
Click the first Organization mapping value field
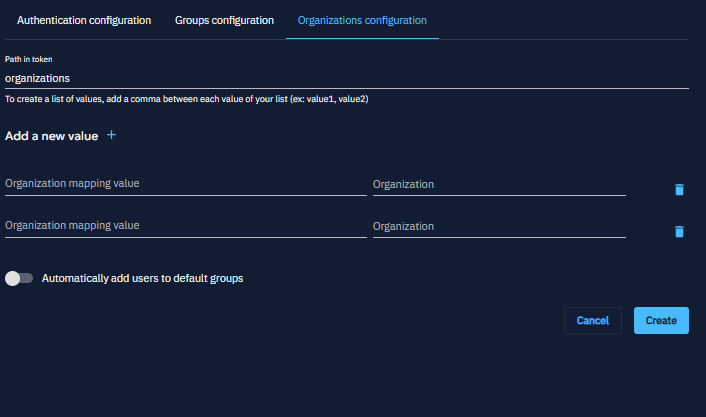(x=185, y=184)
